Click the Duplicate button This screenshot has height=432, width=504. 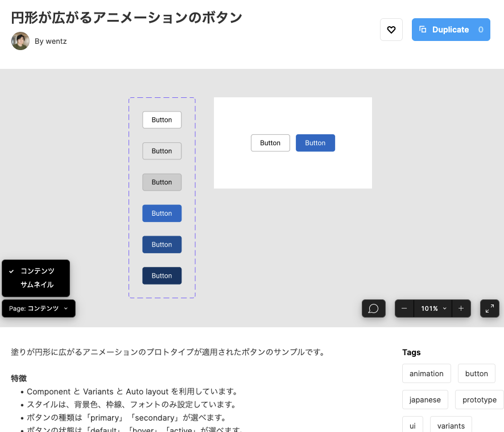[451, 30]
